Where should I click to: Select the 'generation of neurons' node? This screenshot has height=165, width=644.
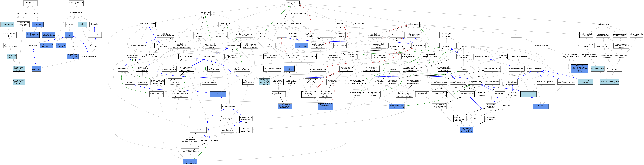coord(130,82)
